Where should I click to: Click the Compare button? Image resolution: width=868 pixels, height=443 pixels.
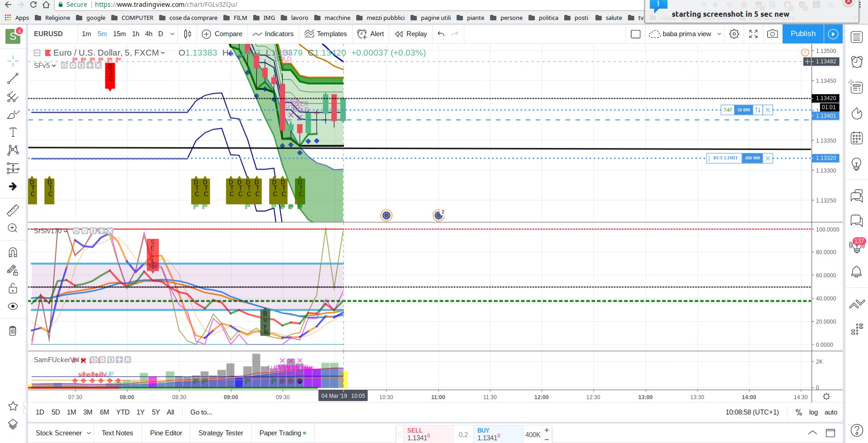[x=222, y=34]
